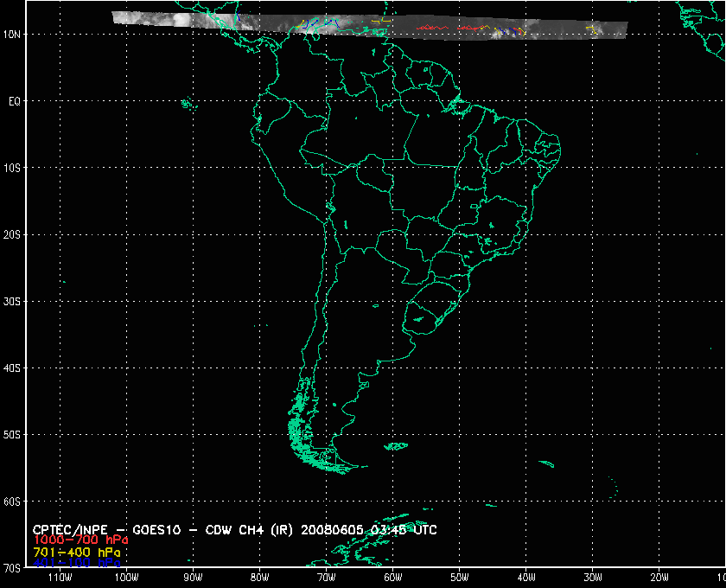Click the yellow 701-400 hPa legend entry
Screen dimensions: 726x588
point(76,552)
